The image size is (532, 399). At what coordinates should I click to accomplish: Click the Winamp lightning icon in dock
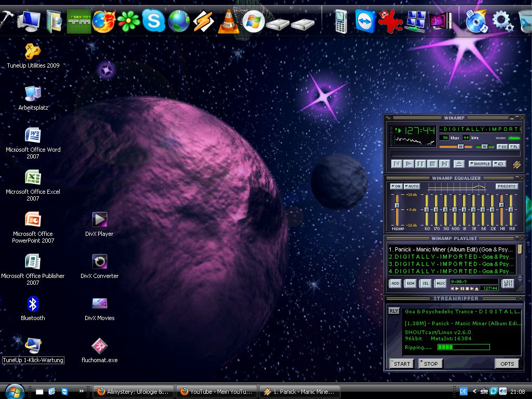tap(204, 21)
